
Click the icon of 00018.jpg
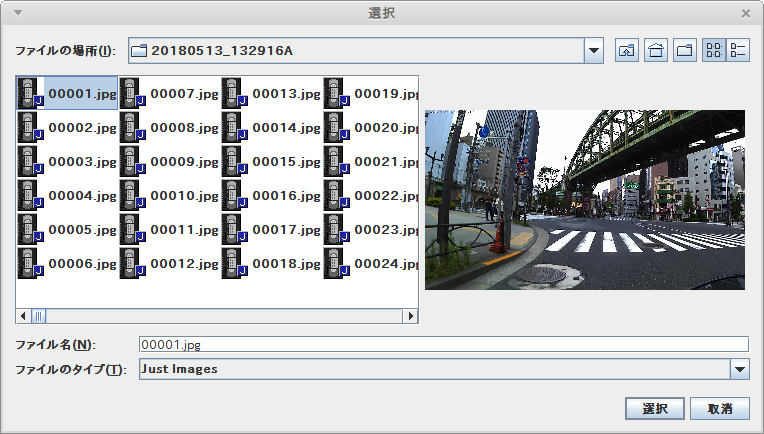coord(235,263)
